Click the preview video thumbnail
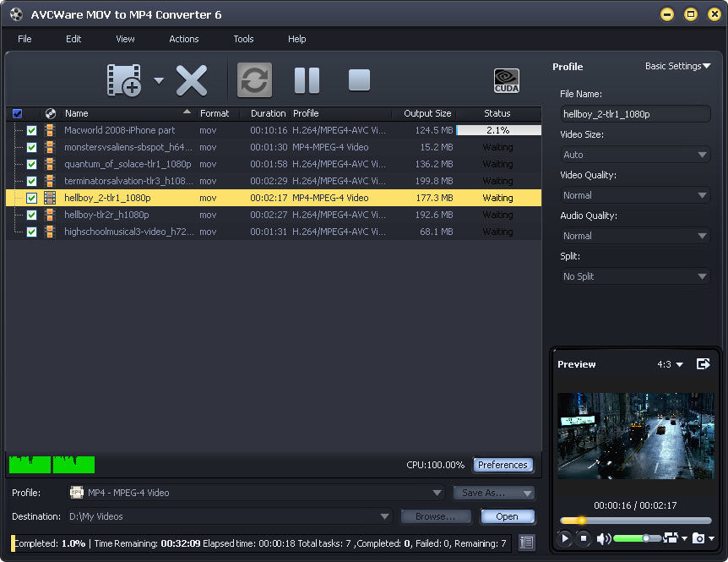This screenshot has width=728, height=562. pos(635,436)
